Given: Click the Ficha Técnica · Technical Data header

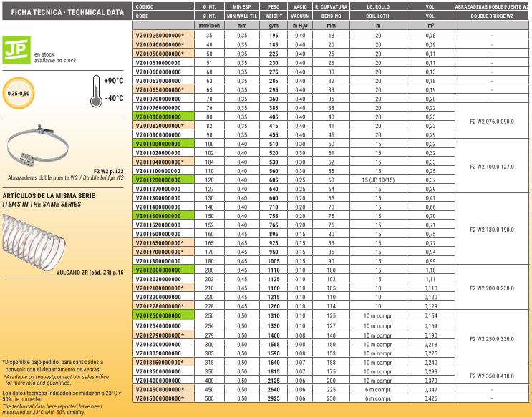Looking at the screenshot, I should (62, 13).
